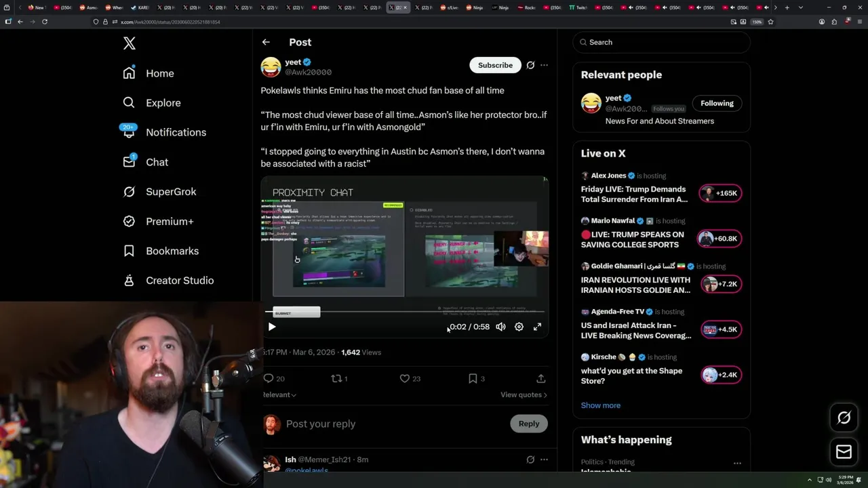Click browser reload button
The height and width of the screenshot is (488, 868).
45,22
